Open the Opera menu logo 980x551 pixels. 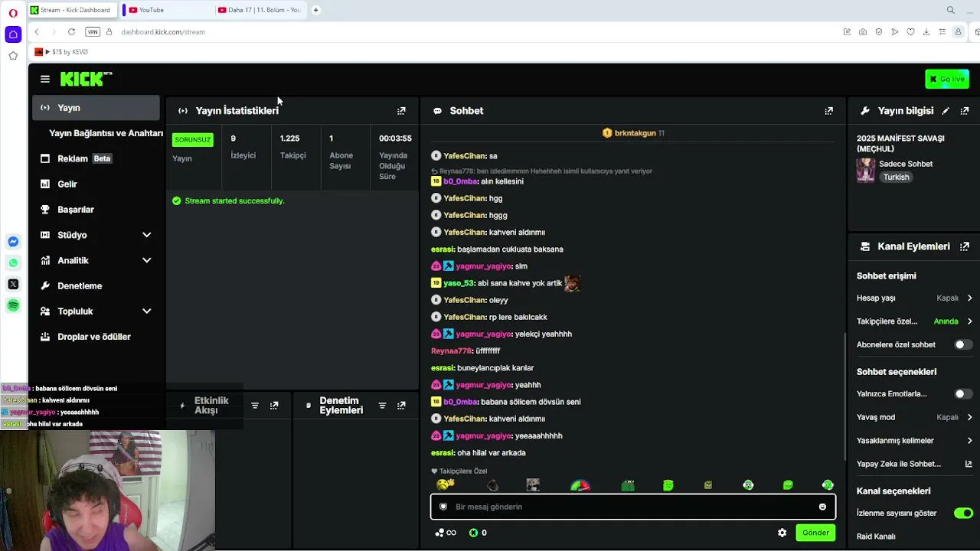[x=13, y=13]
